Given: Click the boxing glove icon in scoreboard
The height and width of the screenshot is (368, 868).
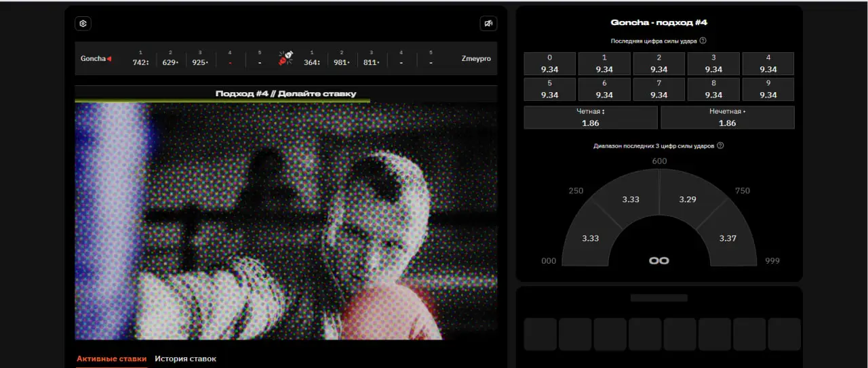Looking at the screenshot, I should (285, 58).
